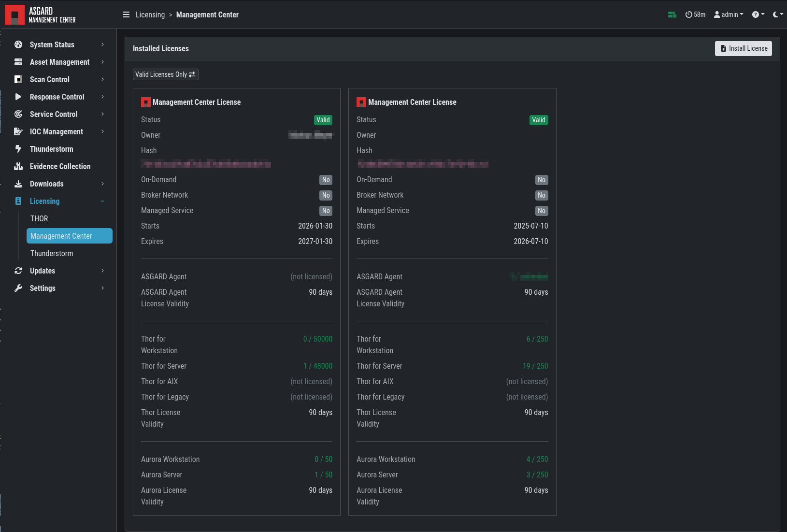Toggle the dark mode moon icon

[x=778, y=14]
